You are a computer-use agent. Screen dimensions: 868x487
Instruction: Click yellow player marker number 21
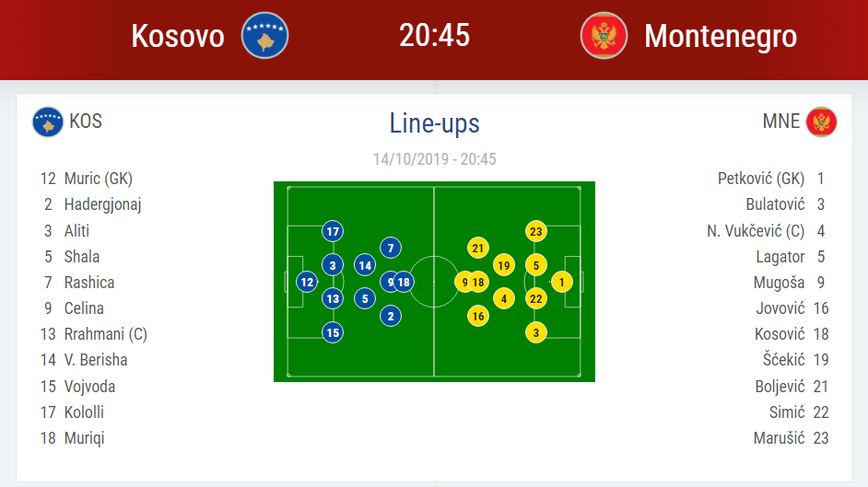point(478,248)
